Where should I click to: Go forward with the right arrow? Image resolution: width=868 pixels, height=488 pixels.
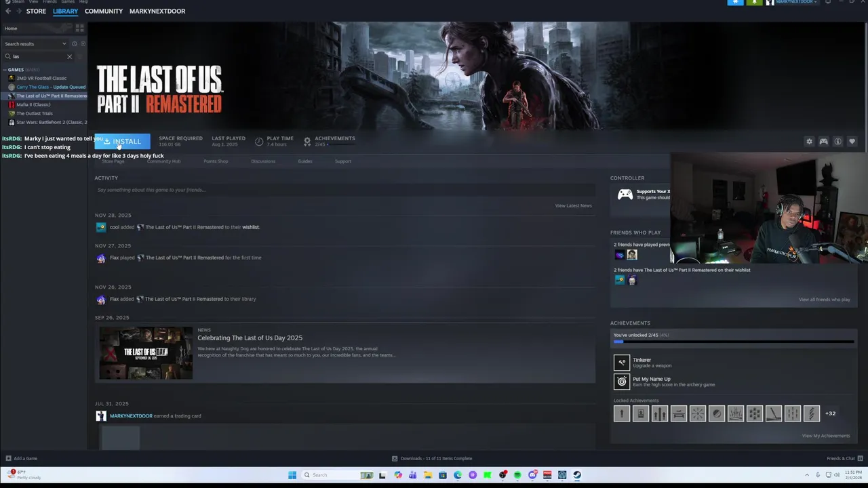pyautogui.click(x=18, y=11)
